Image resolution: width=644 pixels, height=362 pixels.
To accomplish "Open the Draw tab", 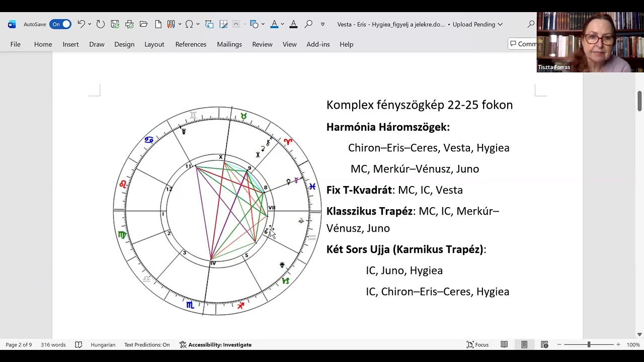I will click(97, 44).
